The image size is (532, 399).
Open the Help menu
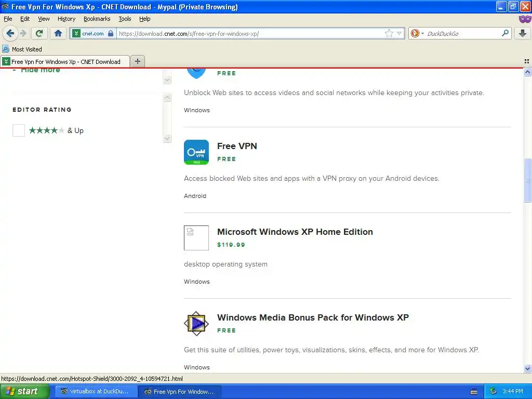coord(145,19)
